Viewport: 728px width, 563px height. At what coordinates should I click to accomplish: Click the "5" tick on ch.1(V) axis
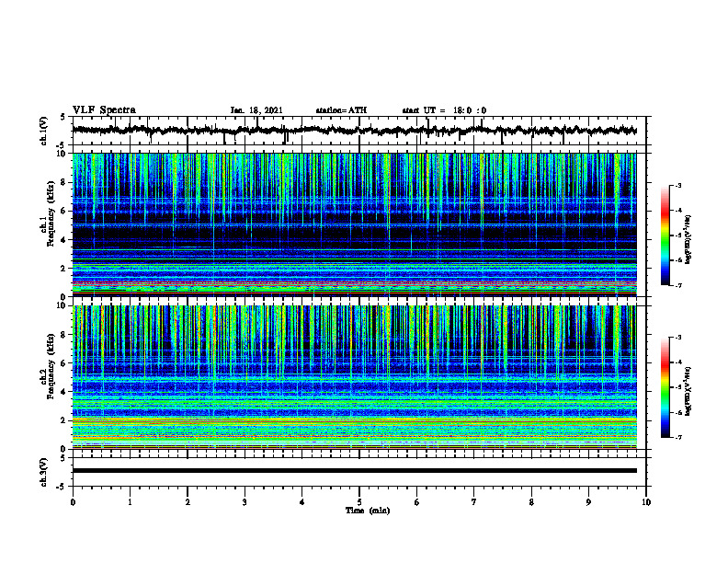point(63,118)
